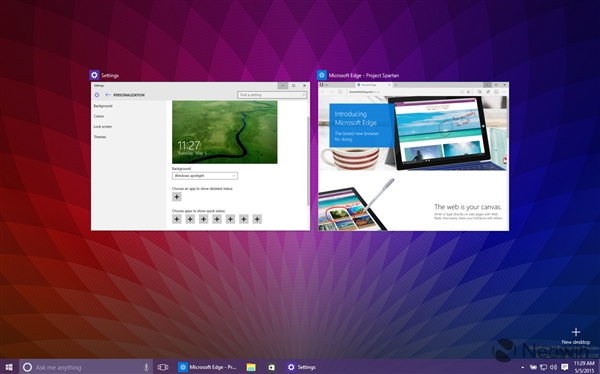Open the taskbar clock and date

[x=584, y=367]
